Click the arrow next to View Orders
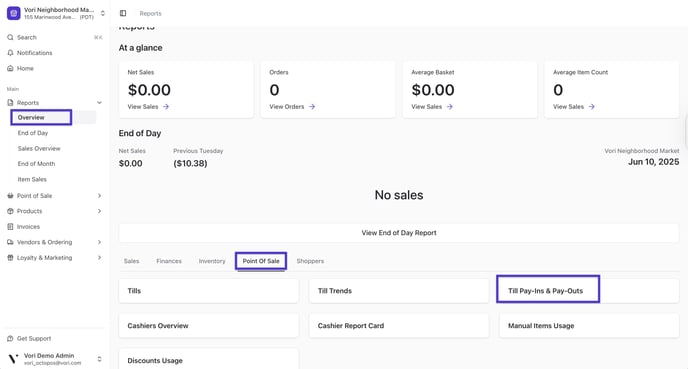688x369 pixels. point(312,107)
